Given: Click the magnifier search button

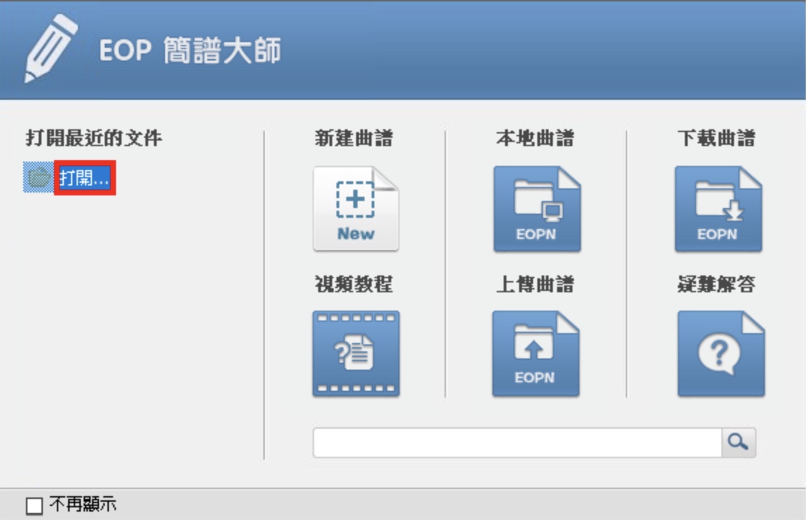Looking at the screenshot, I should [x=738, y=442].
